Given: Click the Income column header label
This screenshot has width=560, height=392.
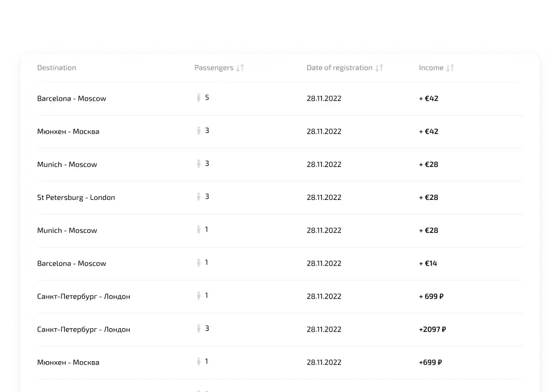Looking at the screenshot, I should (x=431, y=68).
